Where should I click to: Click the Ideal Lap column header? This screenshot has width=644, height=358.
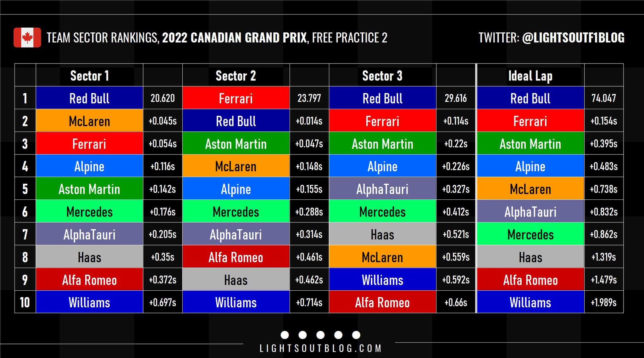(x=530, y=76)
